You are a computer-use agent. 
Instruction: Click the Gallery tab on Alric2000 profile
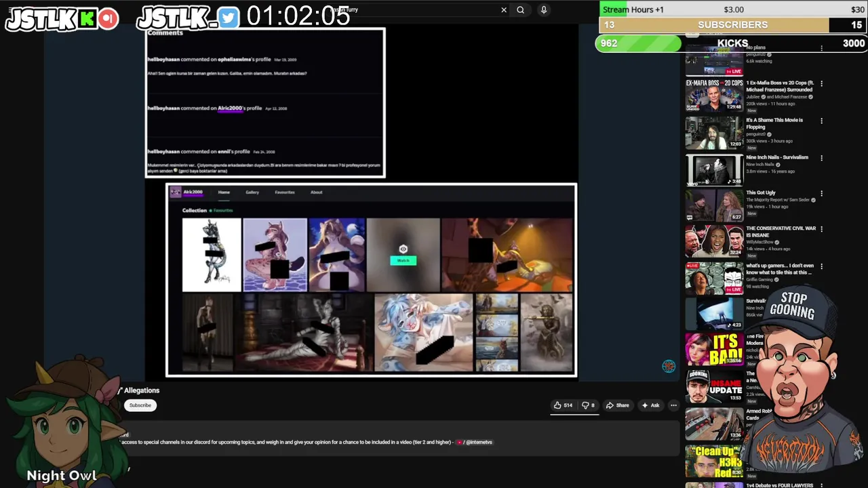pyautogui.click(x=252, y=192)
